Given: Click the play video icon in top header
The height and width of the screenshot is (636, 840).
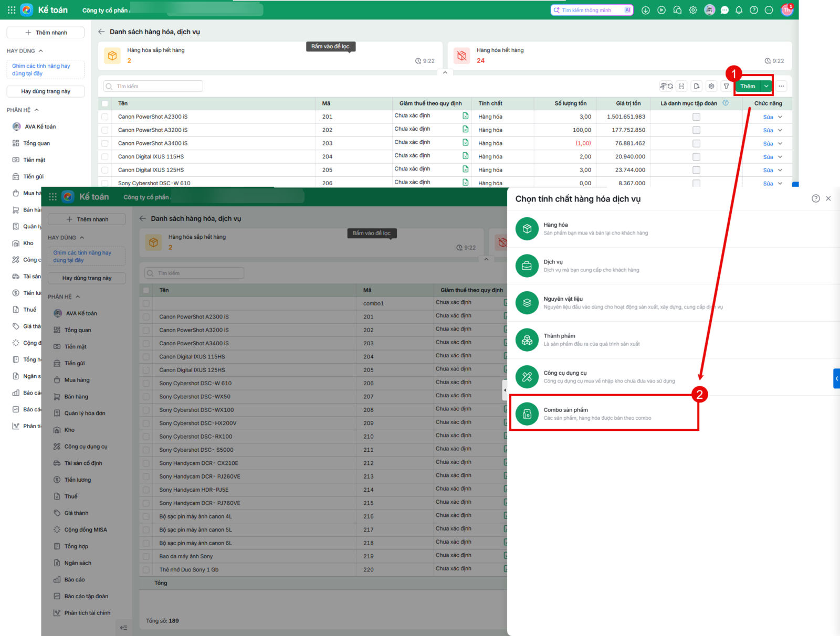Looking at the screenshot, I should coord(661,10).
